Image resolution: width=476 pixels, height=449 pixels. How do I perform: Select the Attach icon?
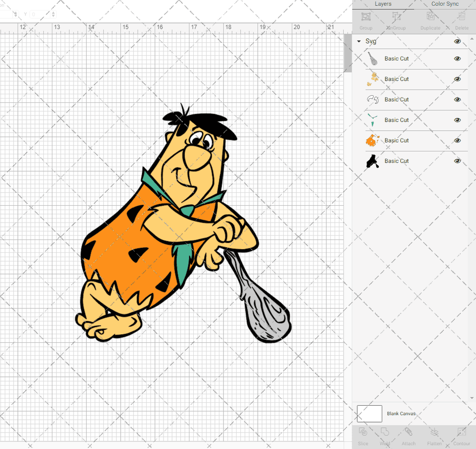(x=409, y=434)
